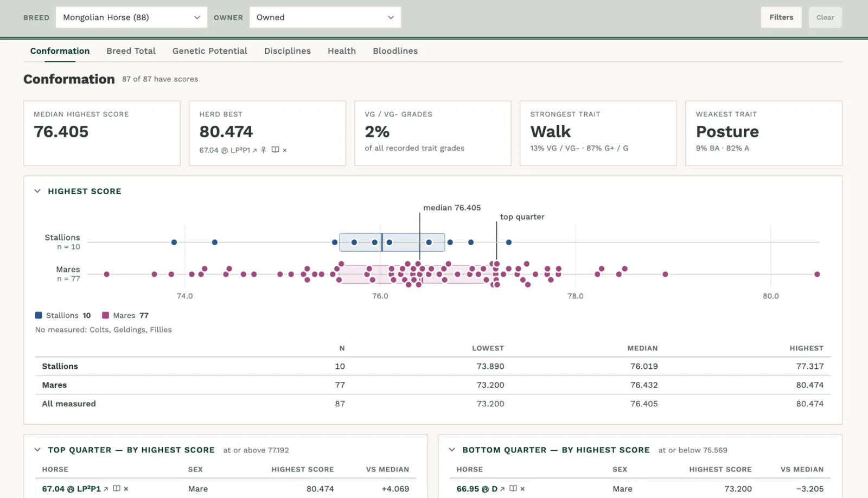Click the '+4.069' vs median value
Image resolution: width=868 pixels, height=498 pixels.
click(x=395, y=489)
